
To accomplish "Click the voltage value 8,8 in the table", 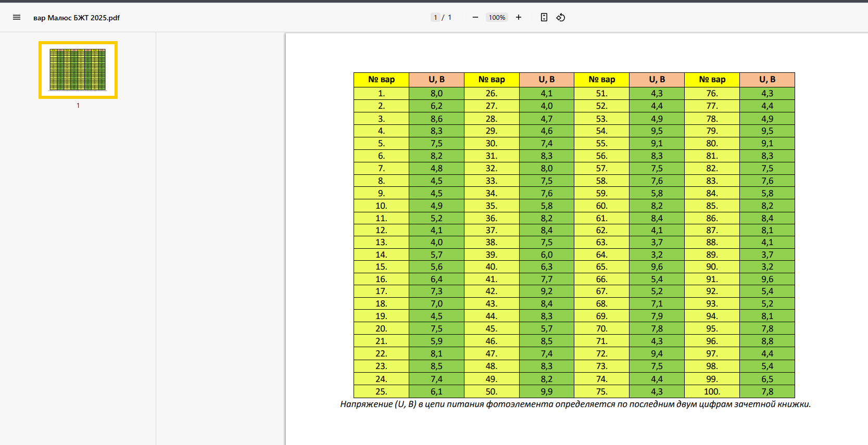I will [767, 341].
